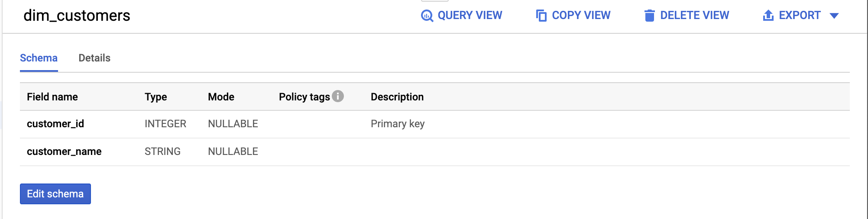Click the DELETE VIEW label
This screenshot has width=868, height=219.
coord(694,16)
